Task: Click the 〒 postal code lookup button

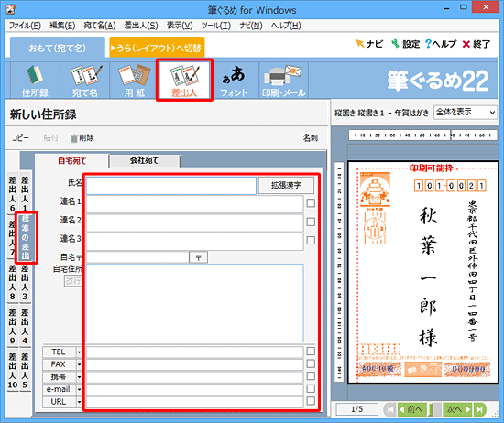Action: (198, 257)
